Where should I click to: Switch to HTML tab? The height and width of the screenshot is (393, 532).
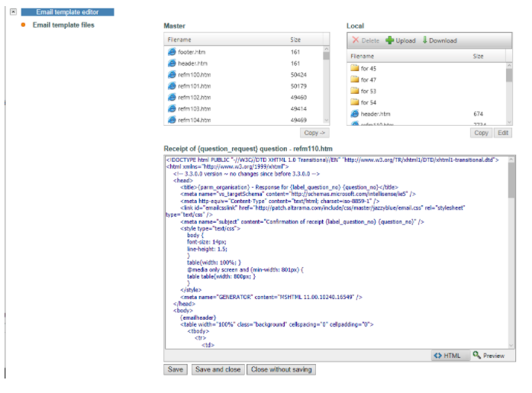tap(450, 356)
